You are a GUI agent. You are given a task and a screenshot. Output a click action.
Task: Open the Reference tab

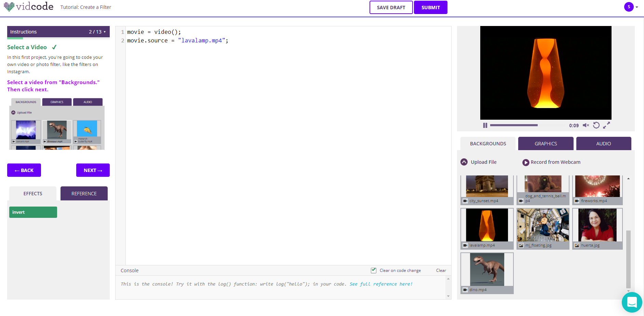pos(84,194)
